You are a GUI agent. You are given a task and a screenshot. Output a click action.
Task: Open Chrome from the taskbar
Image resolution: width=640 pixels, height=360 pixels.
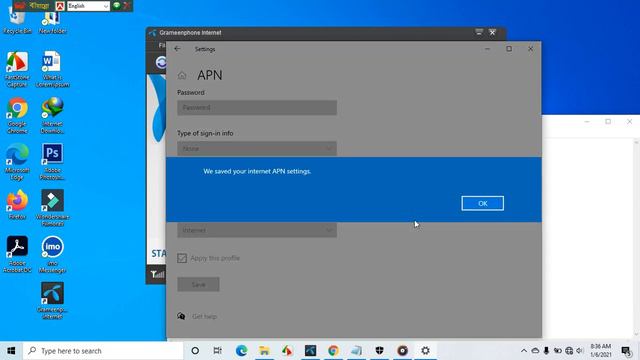pos(333,351)
